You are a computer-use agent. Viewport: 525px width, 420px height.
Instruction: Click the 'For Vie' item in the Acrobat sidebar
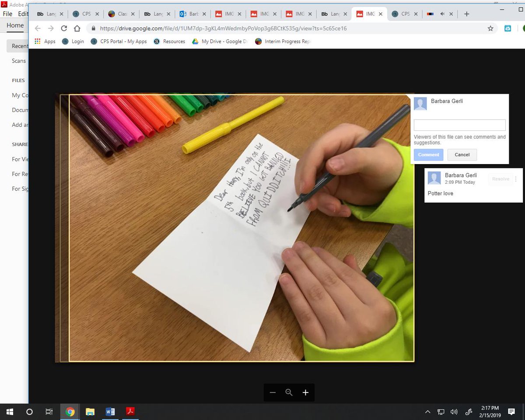click(x=20, y=159)
